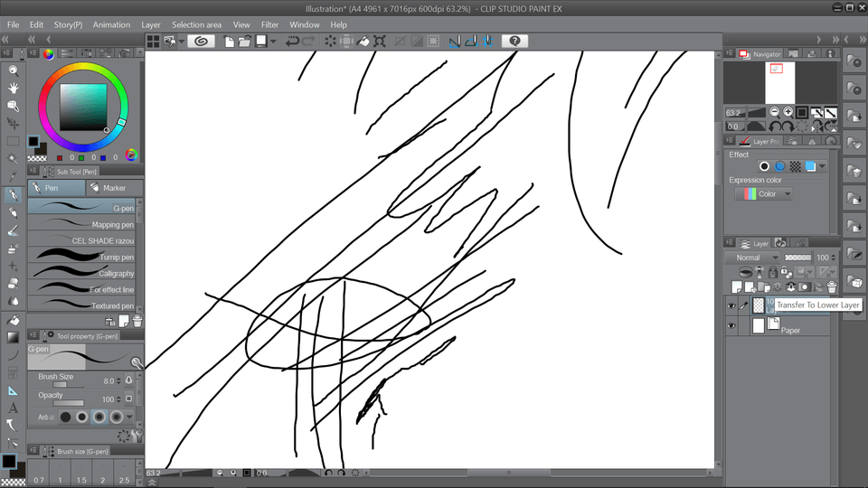Click the Undo arrow in command bar
The width and height of the screenshot is (868, 488).
[292, 42]
